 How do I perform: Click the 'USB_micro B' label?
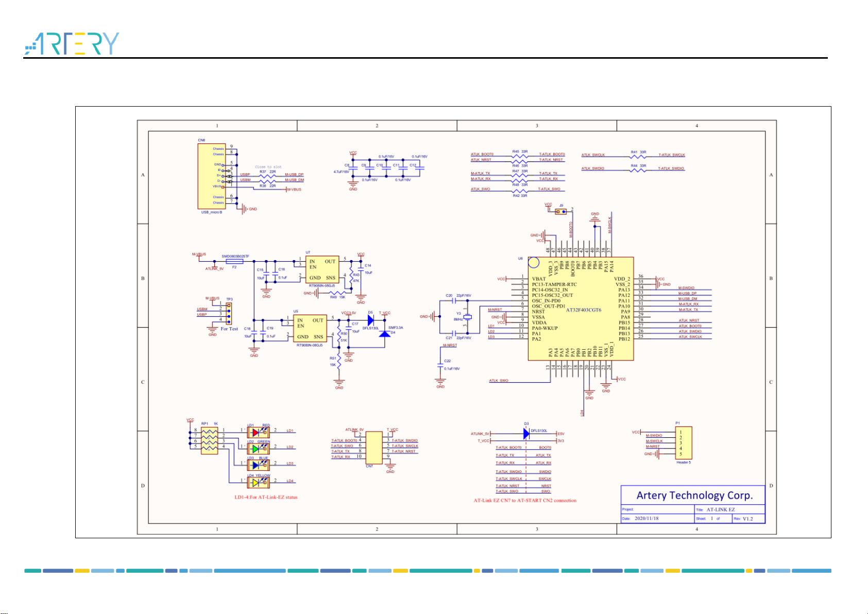(212, 212)
